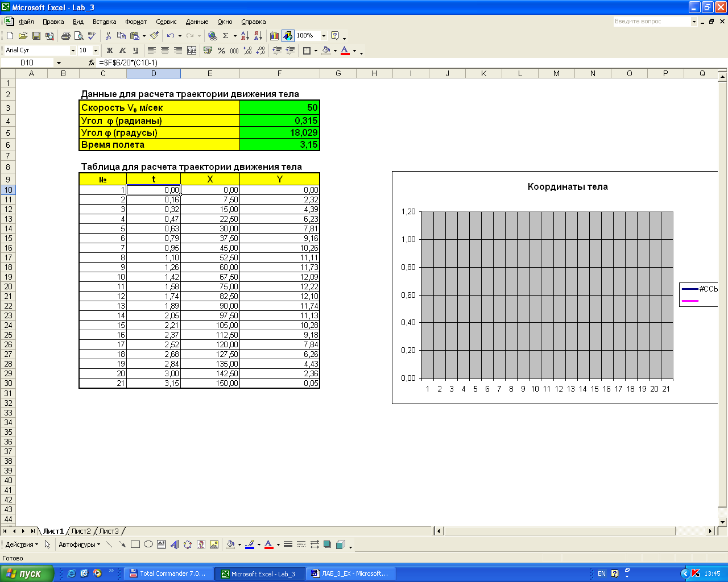Screen dimensions: 728x582
Task: Select the Format Painter brush
Action: click(x=154, y=36)
